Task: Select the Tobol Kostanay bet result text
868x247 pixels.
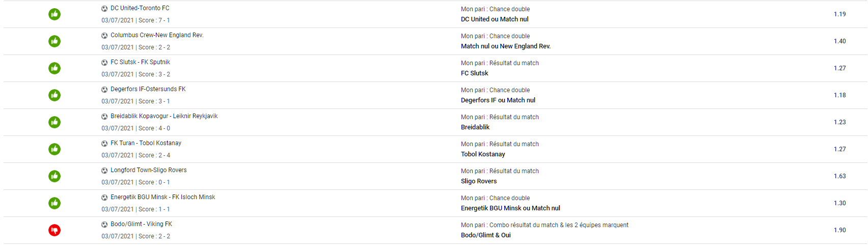Action: tap(483, 154)
